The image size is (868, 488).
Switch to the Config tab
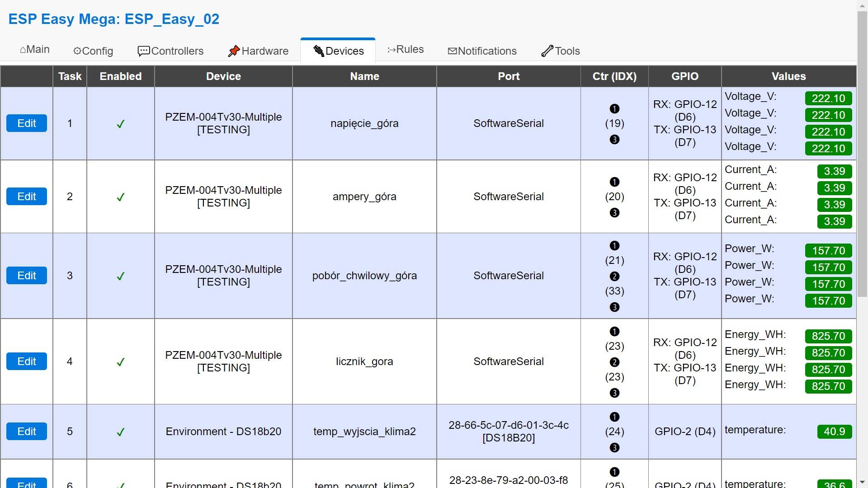coord(93,51)
